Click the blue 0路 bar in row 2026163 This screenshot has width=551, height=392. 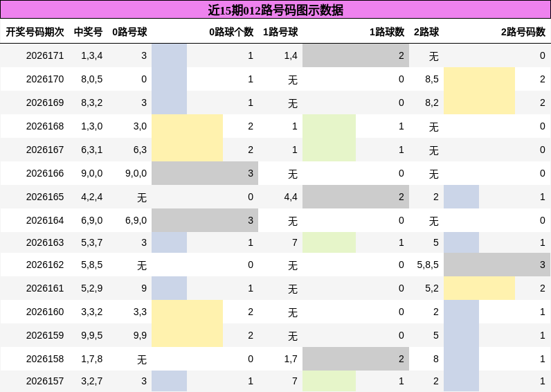[170, 242]
